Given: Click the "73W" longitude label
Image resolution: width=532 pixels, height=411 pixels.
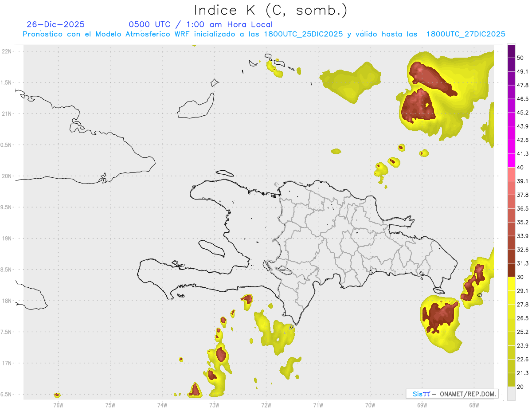Looking at the screenshot, I should click(x=214, y=404).
